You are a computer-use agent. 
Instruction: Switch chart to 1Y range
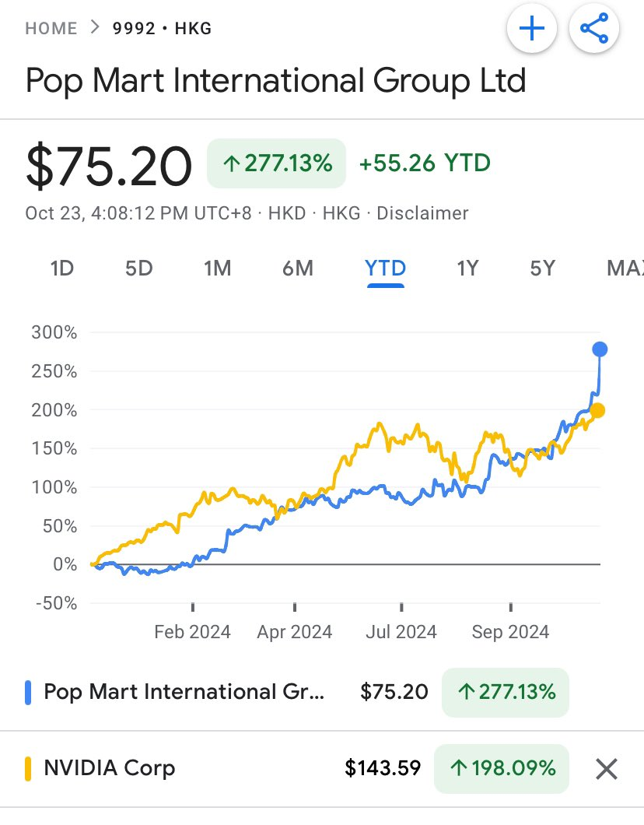click(x=467, y=269)
